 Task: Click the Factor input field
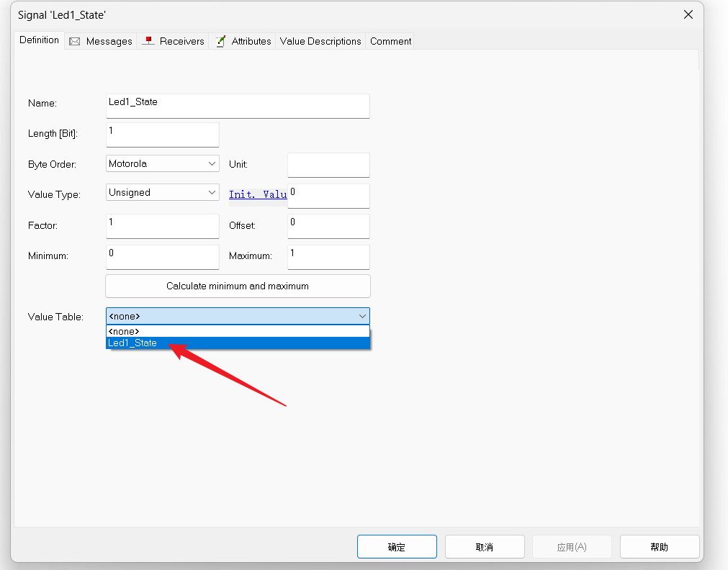[x=163, y=226]
